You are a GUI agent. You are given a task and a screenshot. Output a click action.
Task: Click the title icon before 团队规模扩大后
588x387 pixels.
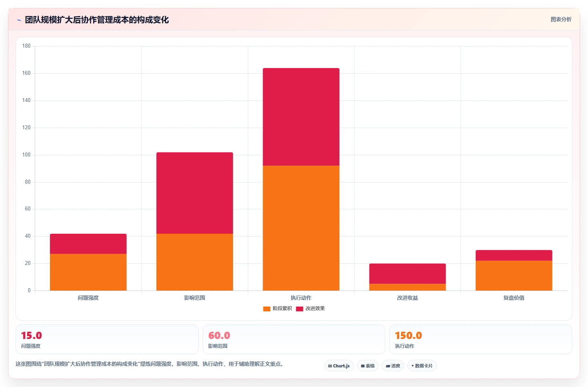click(x=19, y=20)
